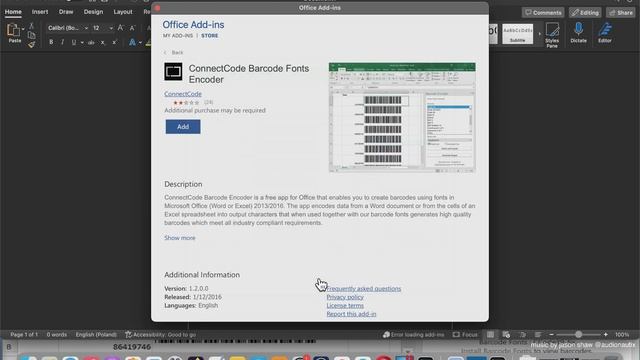640x360 pixels.
Task: Toggle Bold formatting
Action: pos(51,42)
